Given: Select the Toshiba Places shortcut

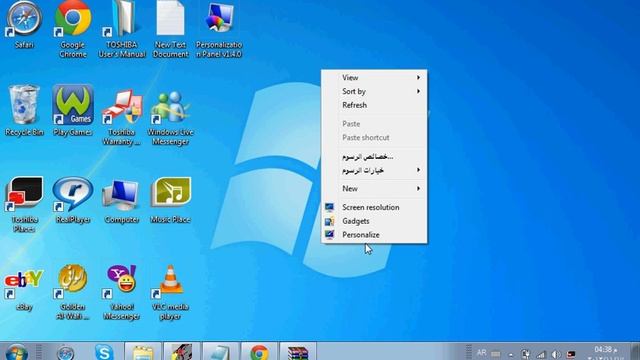Looking at the screenshot, I should click(24, 204).
